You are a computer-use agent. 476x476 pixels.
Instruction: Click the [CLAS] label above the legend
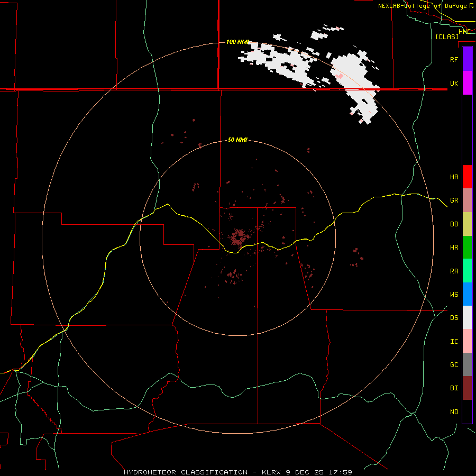point(447,36)
